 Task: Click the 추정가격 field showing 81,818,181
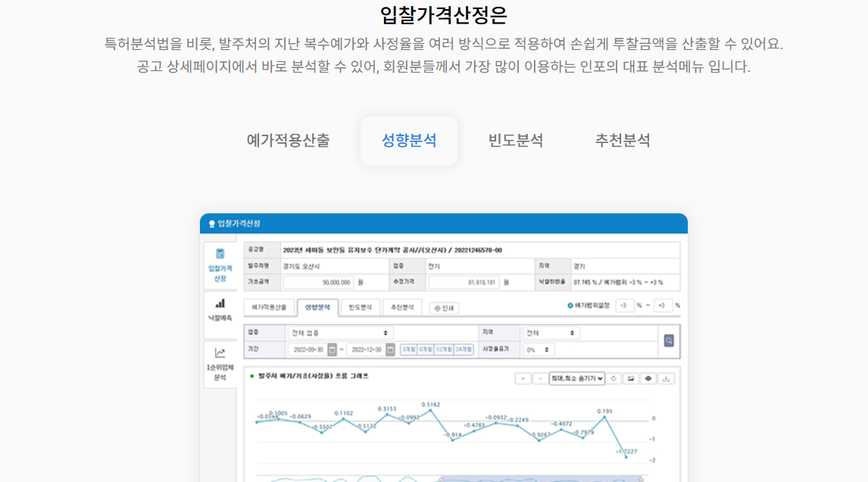pos(464,282)
